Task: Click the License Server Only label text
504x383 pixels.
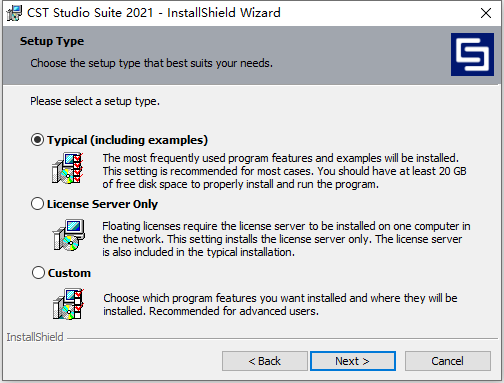Action: pyautogui.click(x=102, y=204)
